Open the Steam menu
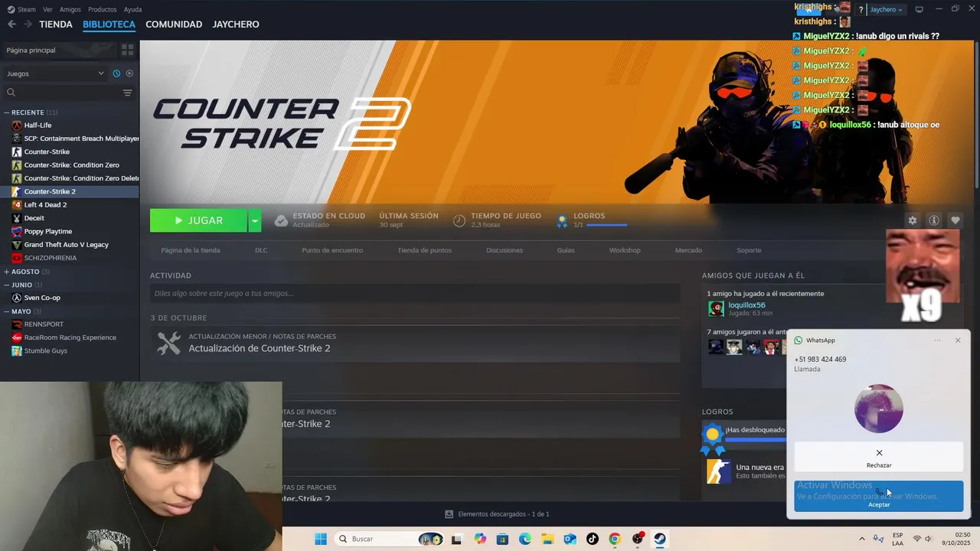This screenshot has width=980, height=551. point(22,9)
